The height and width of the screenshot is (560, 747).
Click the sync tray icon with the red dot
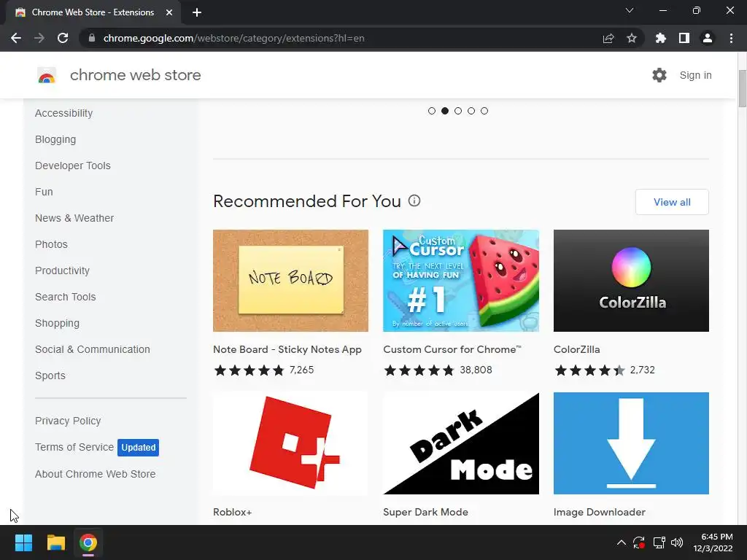click(x=639, y=542)
